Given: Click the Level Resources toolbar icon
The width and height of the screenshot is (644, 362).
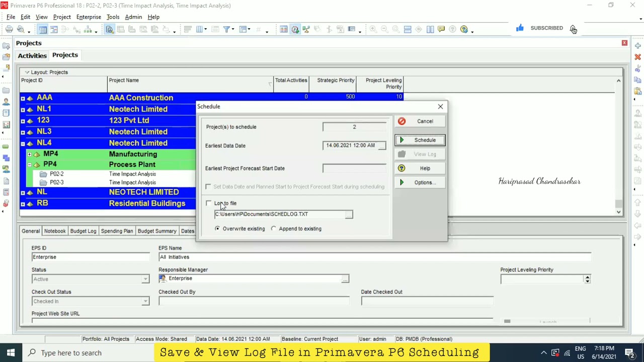Looking at the screenshot, I should 306,30.
